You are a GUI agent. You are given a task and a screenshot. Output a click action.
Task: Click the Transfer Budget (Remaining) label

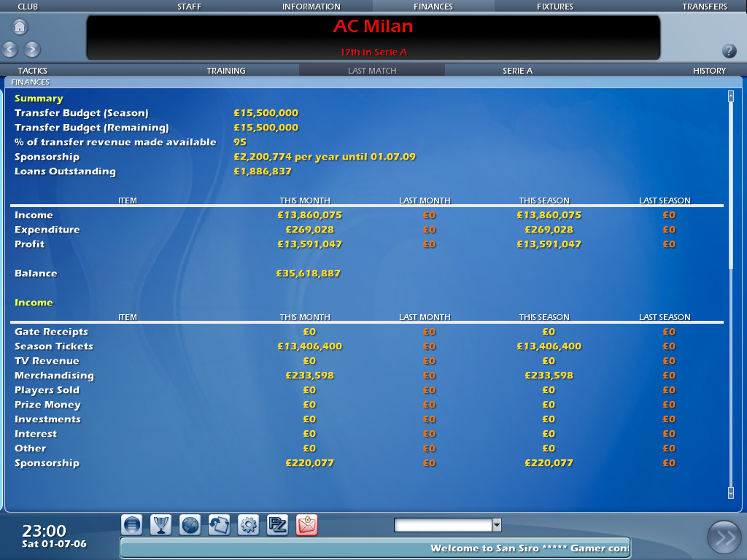pyautogui.click(x=91, y=128)
